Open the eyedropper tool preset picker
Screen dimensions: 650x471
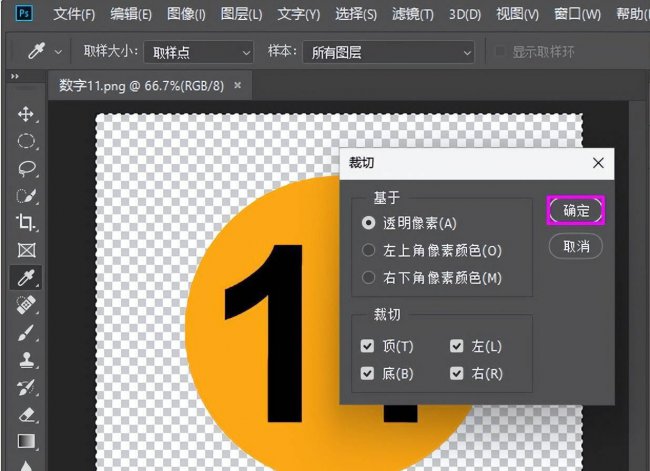click(x=58, y=52)
